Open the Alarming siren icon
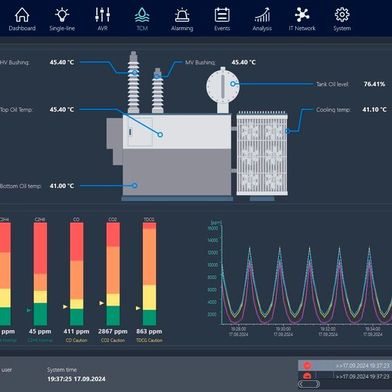This screenshot has height=392, width=392. point(182,15)
